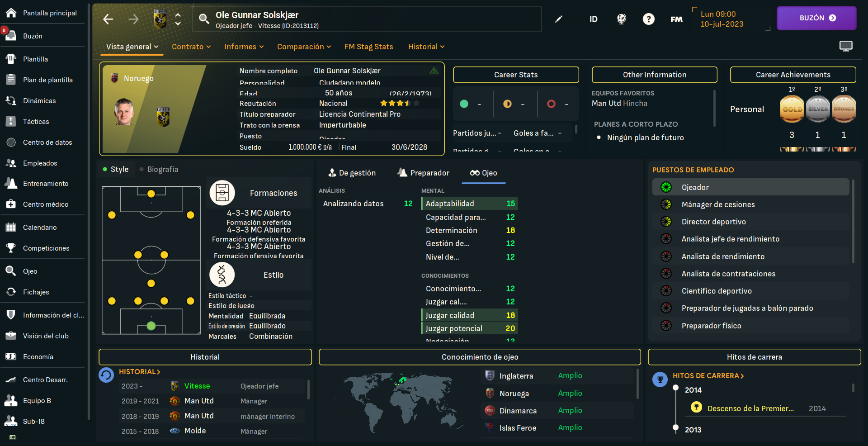Click the Historial panel header
Image resolution: width=868 pixels, height=446 pixels.
[205, 357]
